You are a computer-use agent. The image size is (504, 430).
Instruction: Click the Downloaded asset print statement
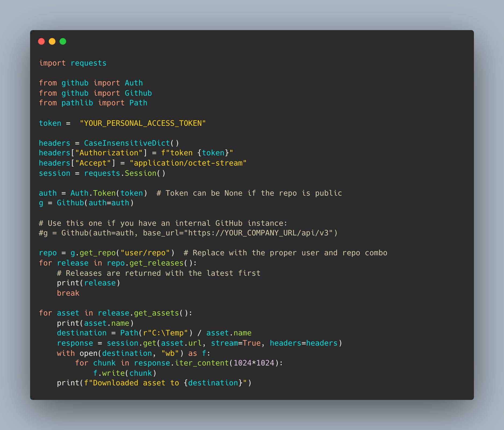coord(154,383)
